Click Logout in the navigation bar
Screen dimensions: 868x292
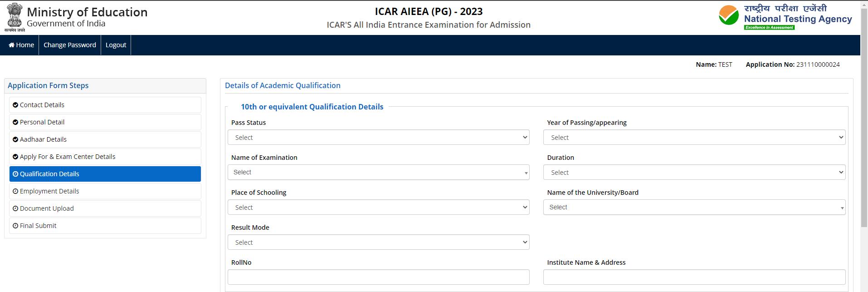(x=116, y=45)
